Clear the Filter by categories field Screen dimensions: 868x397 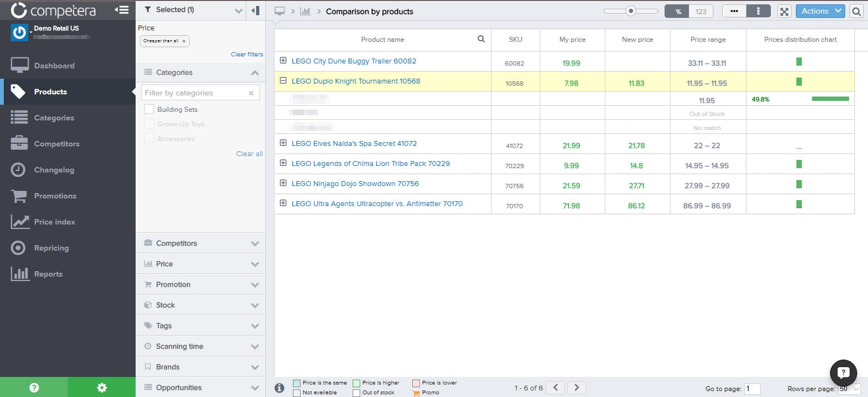[x=251, y=93]
